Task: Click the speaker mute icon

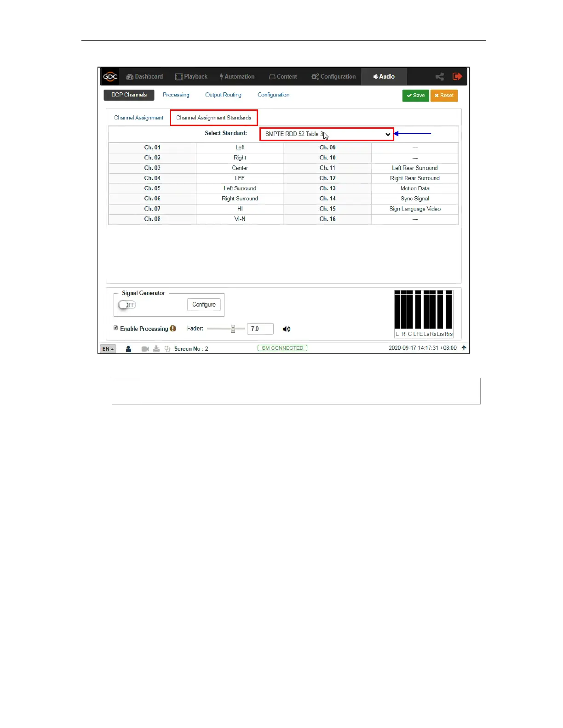Action: tap(287, 329)
